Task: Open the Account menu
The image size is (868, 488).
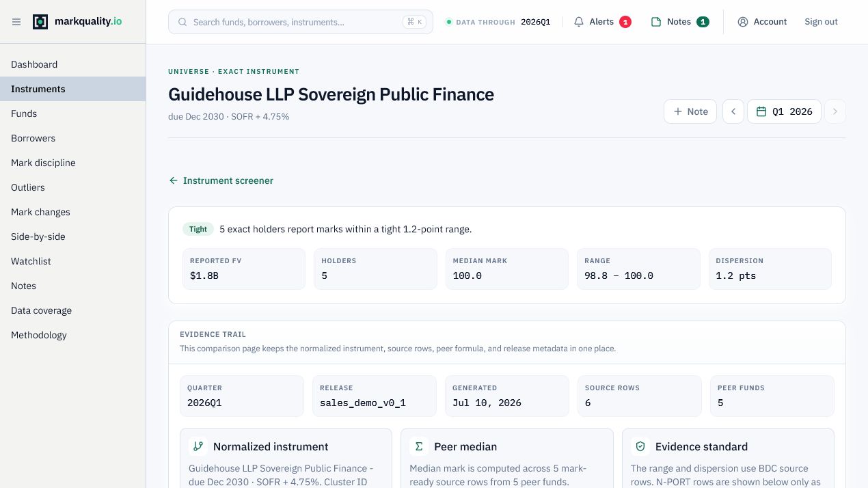Action: (x=762, y=22)
